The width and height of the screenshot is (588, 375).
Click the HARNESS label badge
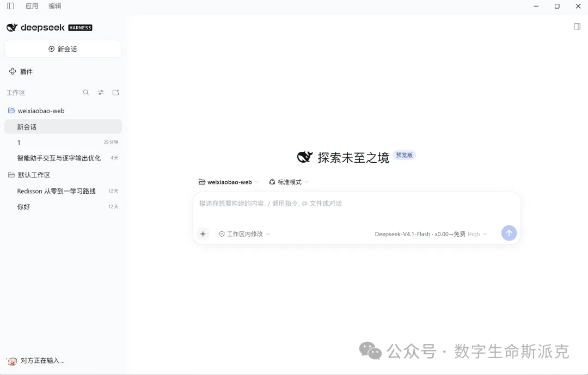click(x=80, y=28)
